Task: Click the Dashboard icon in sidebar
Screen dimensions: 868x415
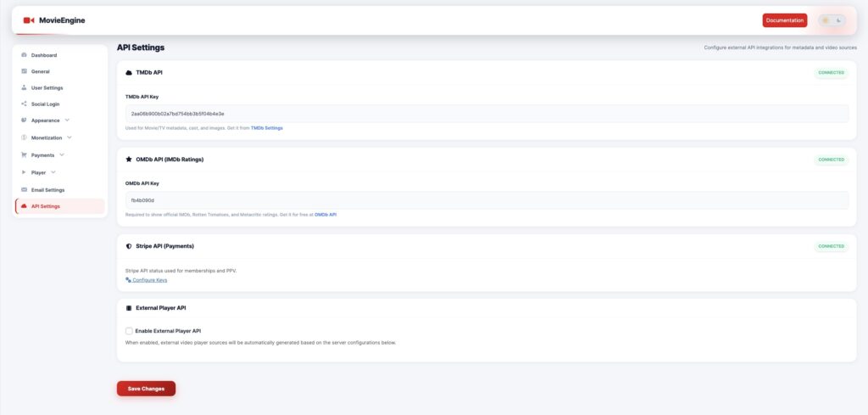Action: pos(24,55)
